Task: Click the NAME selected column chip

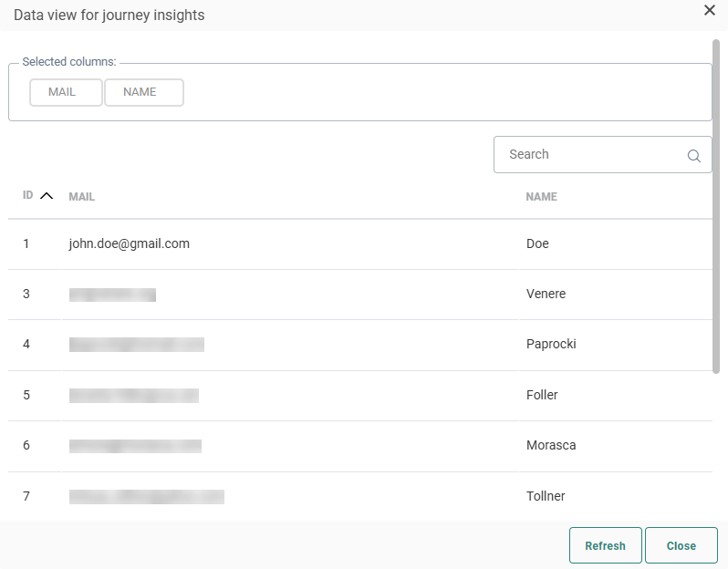Action: pos(144,92)
